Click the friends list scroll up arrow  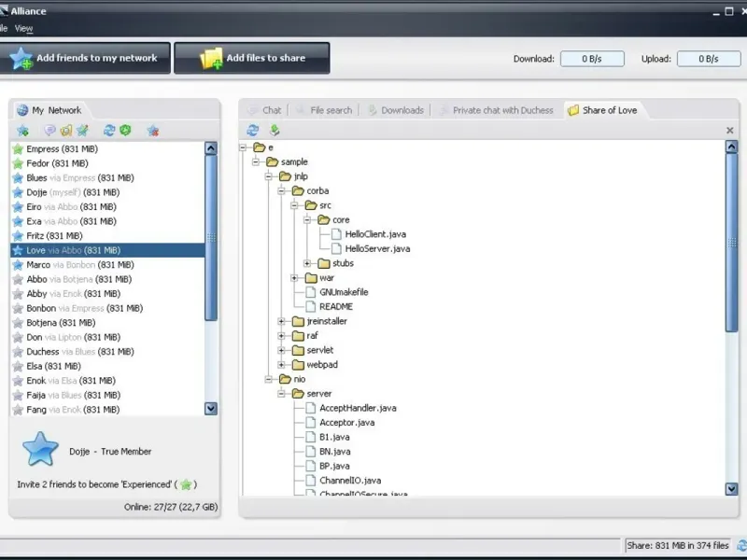[211, 148]
